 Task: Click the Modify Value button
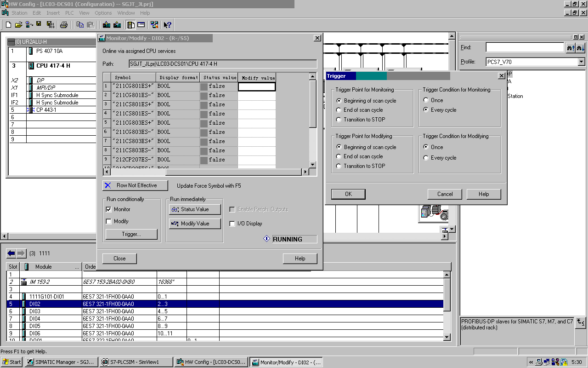[195, 224]
